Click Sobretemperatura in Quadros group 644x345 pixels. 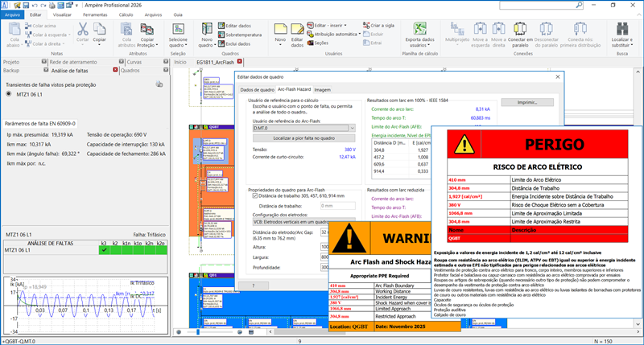pyautogui.click(x=242, y=36)
